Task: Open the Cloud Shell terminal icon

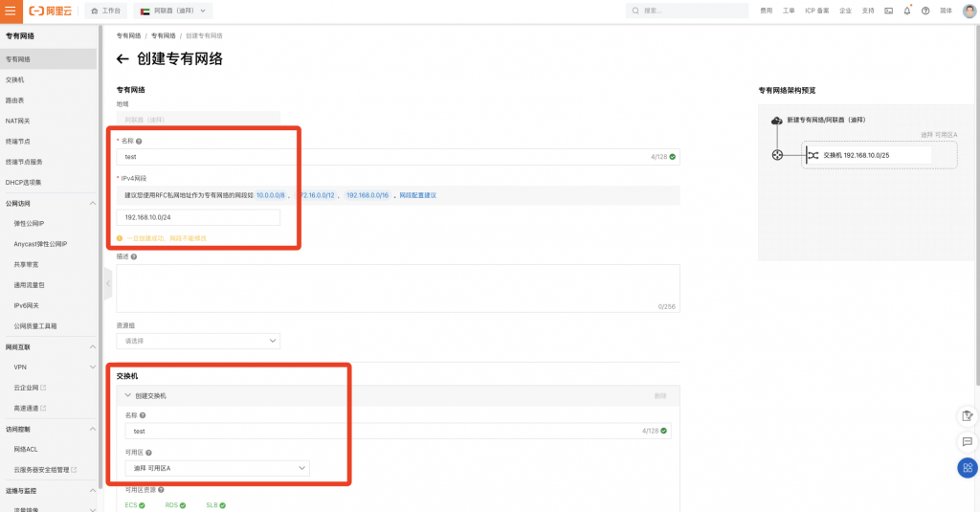Action: [x=889, y=11]
